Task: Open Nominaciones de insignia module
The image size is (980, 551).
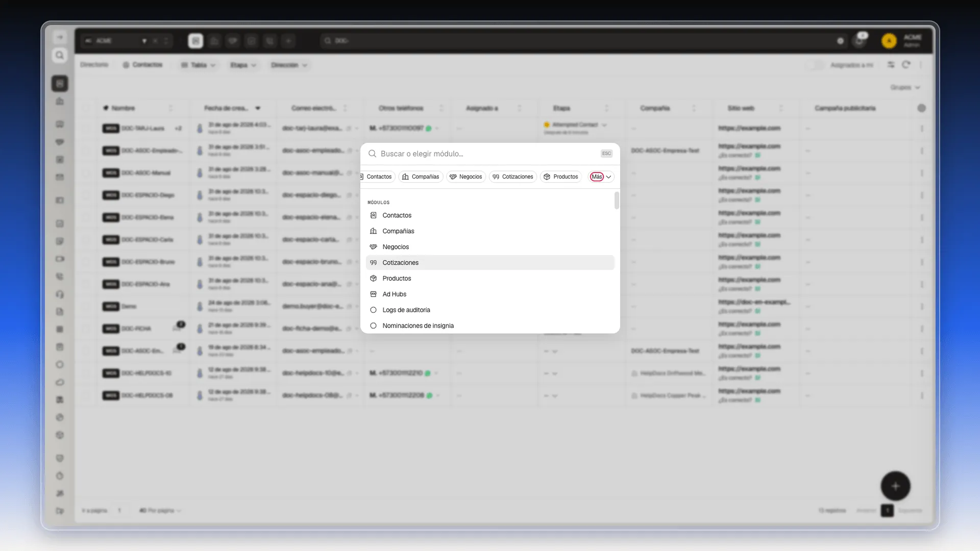Action: tap(490, 326)
